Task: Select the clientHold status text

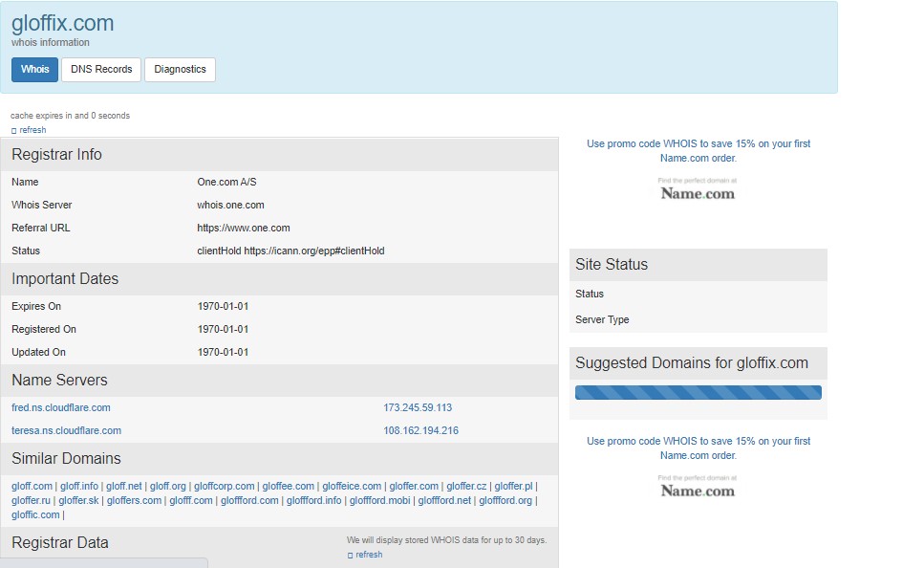Action: (290, 251)
